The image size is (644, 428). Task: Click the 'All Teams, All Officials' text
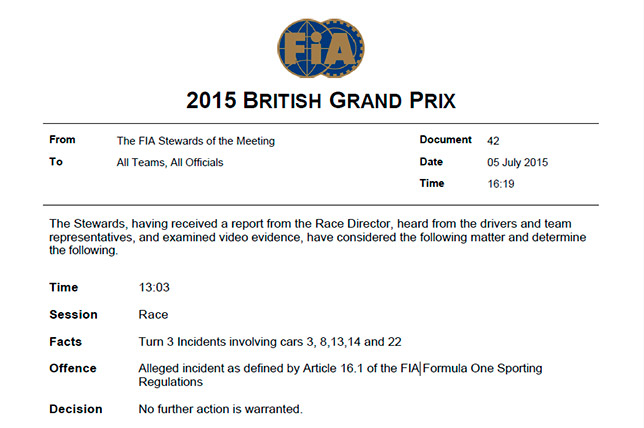tap(170, 162)
